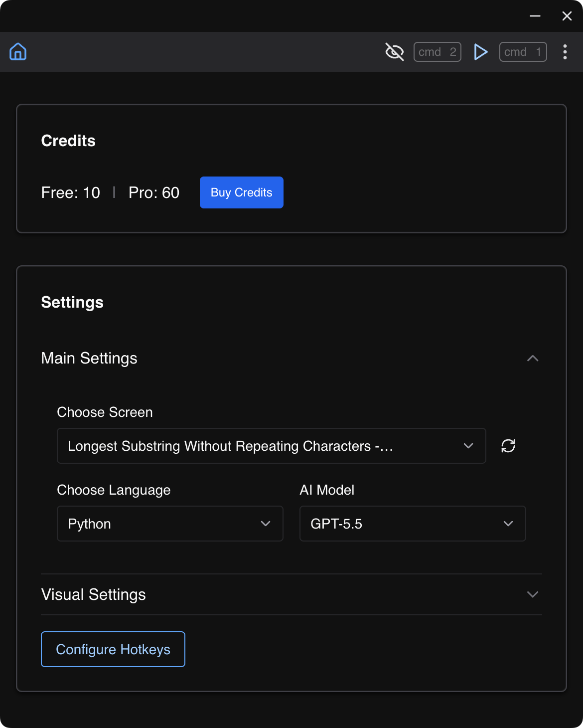Click the Credits heading
Viewport: 583px width, 728px height.
click(68, 141)
